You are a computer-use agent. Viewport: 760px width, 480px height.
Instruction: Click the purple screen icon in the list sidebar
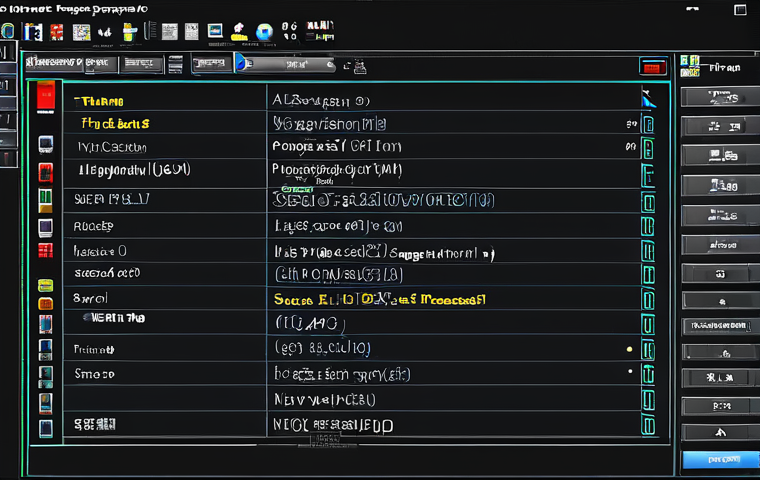pyautogui.click(x=46, y=227)
